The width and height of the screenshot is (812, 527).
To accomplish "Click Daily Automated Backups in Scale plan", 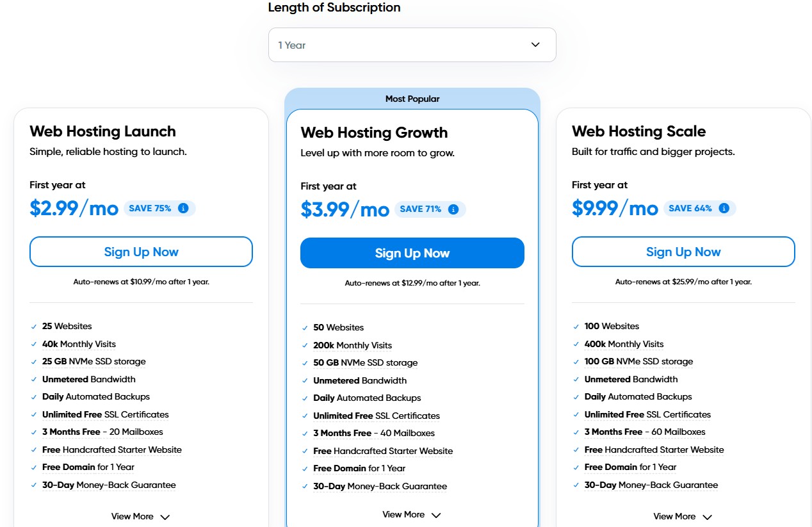I will coord(638,396).
